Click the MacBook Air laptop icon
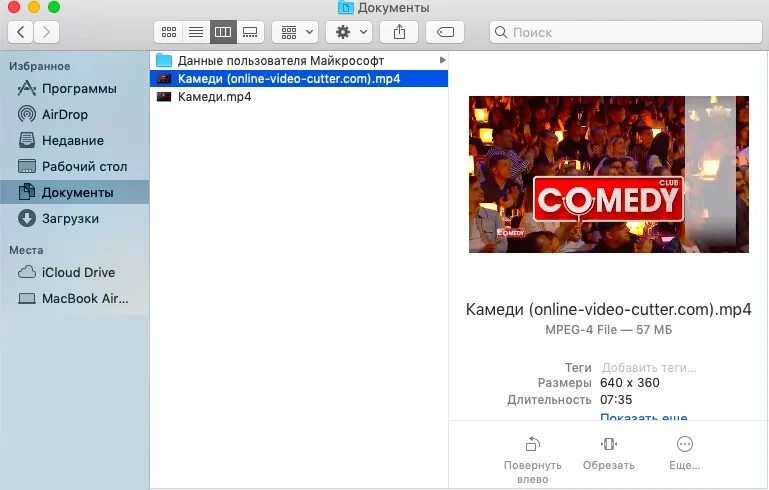This screenshot has height=490, width=769. pos(26,298)
